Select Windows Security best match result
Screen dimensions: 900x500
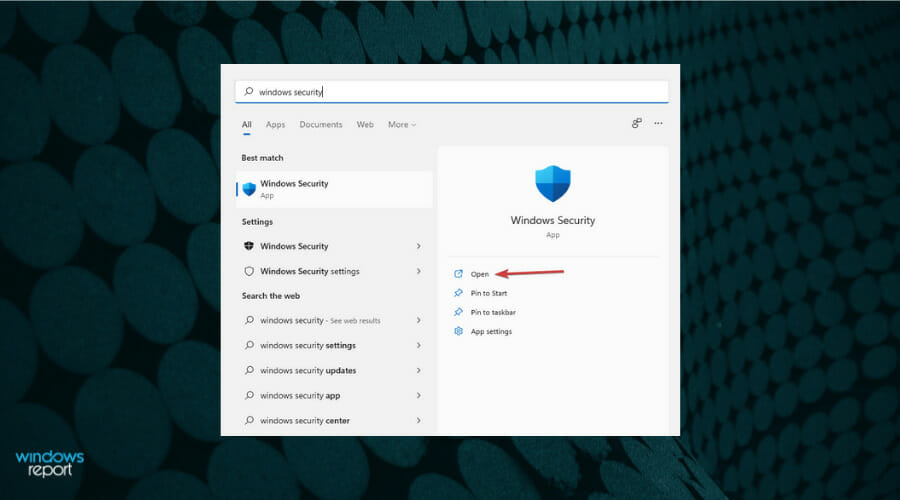[x=334, y=189]
